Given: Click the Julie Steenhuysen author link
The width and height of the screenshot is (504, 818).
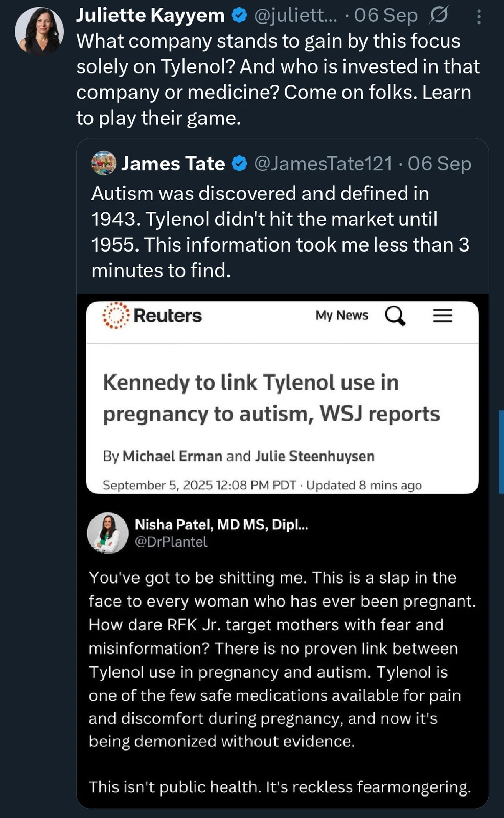Looking at the screenshot, I should pyautogui.click(x=315, y=456).
